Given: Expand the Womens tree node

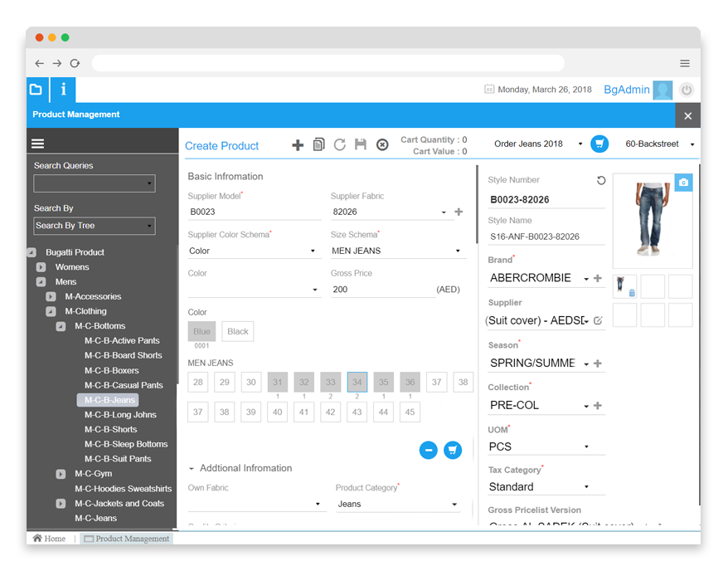Looking at the screenshot, I should (41, 267).
